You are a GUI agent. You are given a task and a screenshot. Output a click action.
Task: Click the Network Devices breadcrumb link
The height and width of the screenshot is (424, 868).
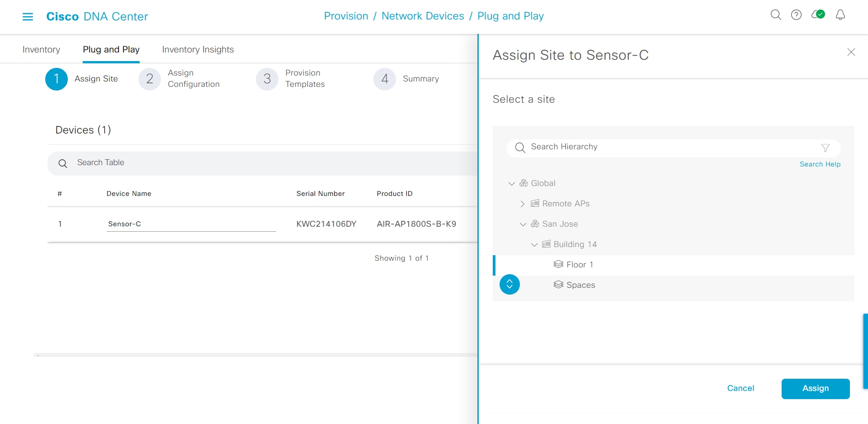[x=423, y=16]
